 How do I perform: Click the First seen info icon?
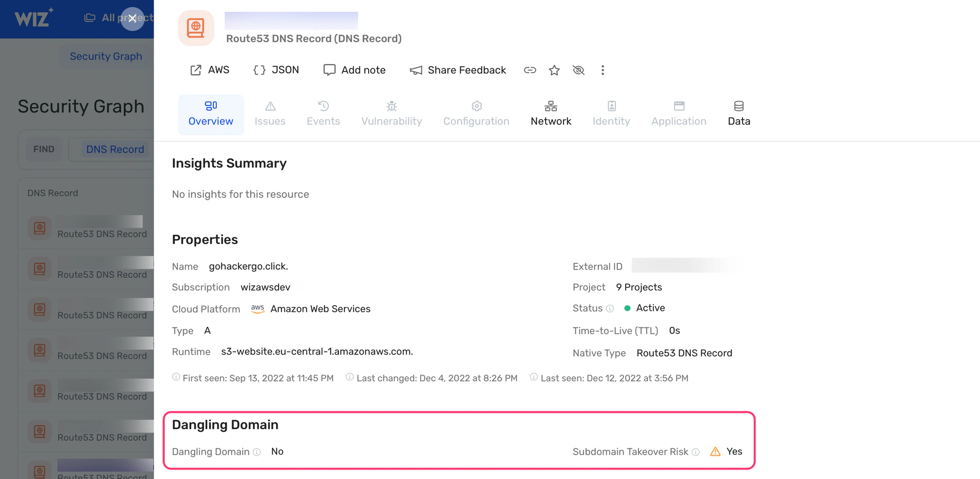176,377
